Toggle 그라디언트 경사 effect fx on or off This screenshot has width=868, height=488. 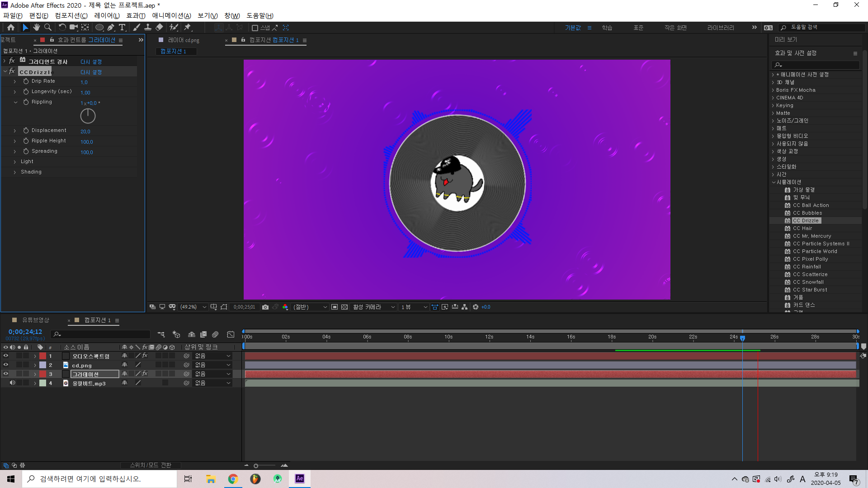12,61
